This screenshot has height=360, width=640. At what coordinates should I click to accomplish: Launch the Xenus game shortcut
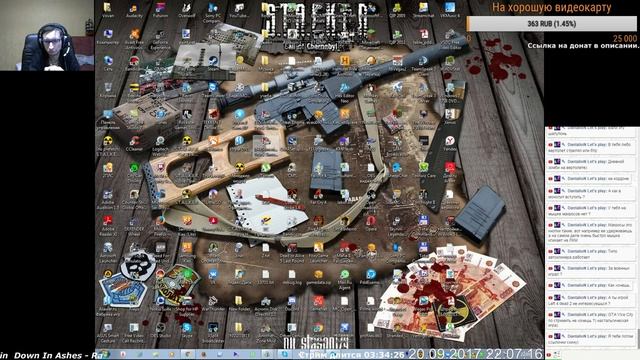[x=449, y=117]
